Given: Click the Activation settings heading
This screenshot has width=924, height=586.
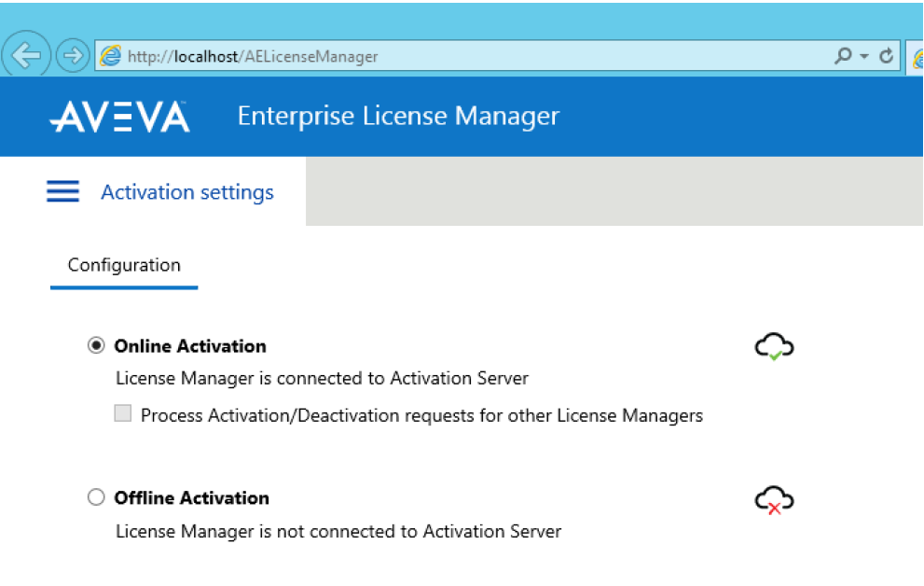Looking at the screenshot, I should [187, 192].
